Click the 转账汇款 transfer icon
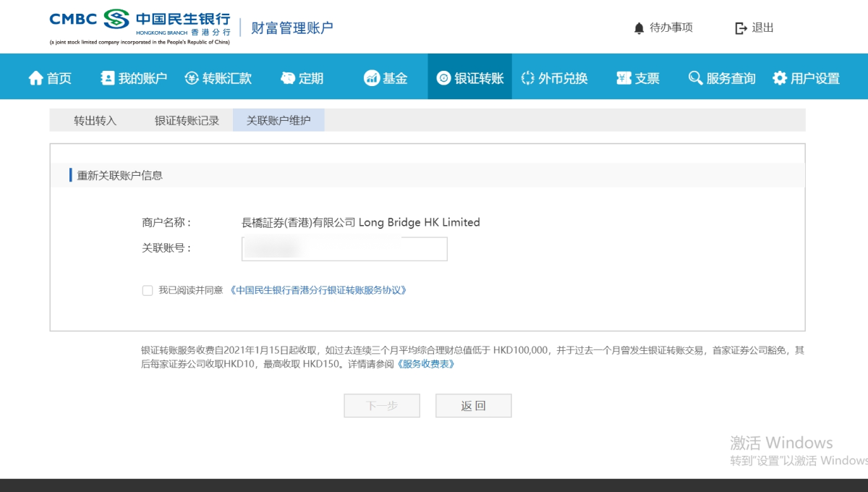The image size is (868, 492). 192,78
